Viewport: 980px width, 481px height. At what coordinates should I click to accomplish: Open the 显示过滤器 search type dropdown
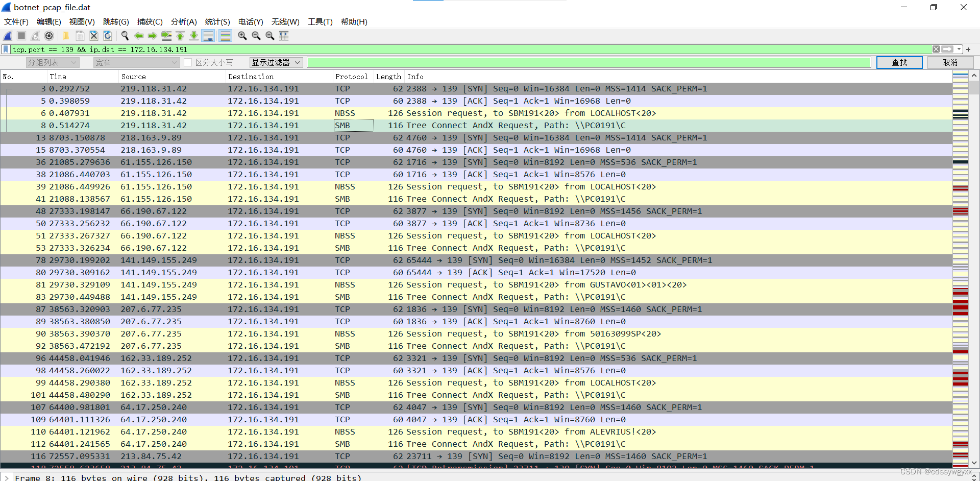276,62
